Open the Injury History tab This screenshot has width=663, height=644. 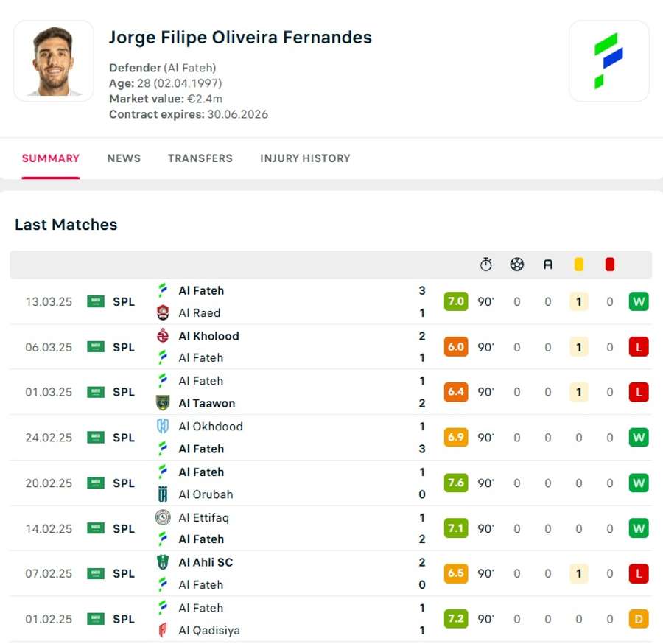click(305, 158)
